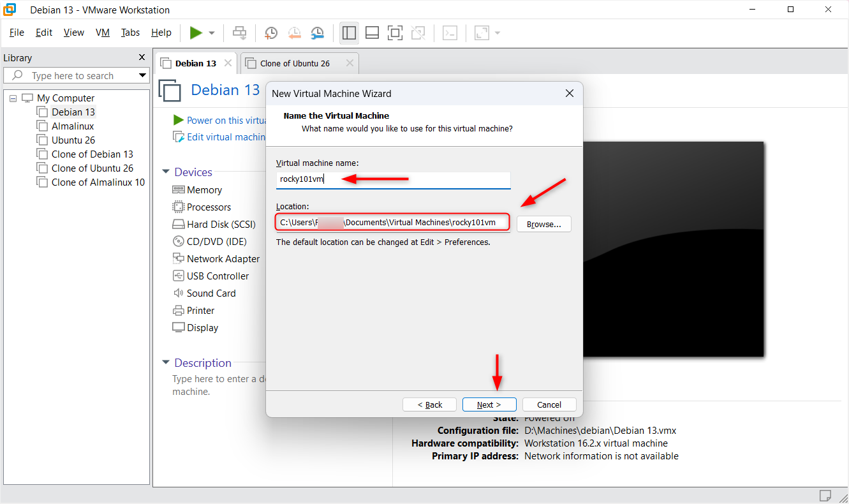Click the large Debian 13 VM header icon
Screen dimensions: 849x504
pos(170,91)
